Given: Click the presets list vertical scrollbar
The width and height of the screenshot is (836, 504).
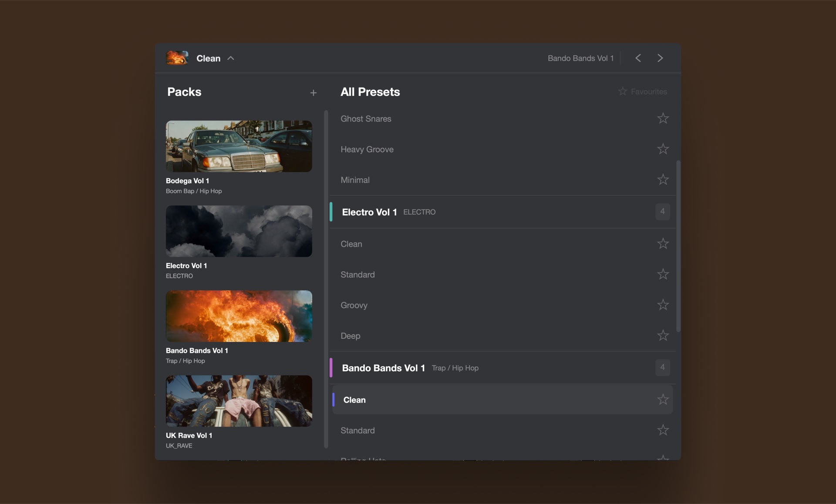Looking at the screenshot, I should click(x=678, y=246).
